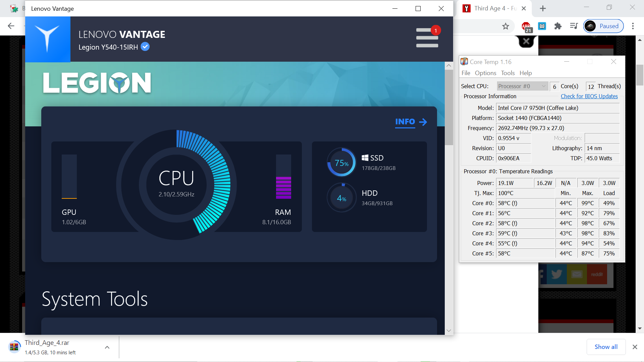Click the Tj. Max value 100°C

(525, 193)
